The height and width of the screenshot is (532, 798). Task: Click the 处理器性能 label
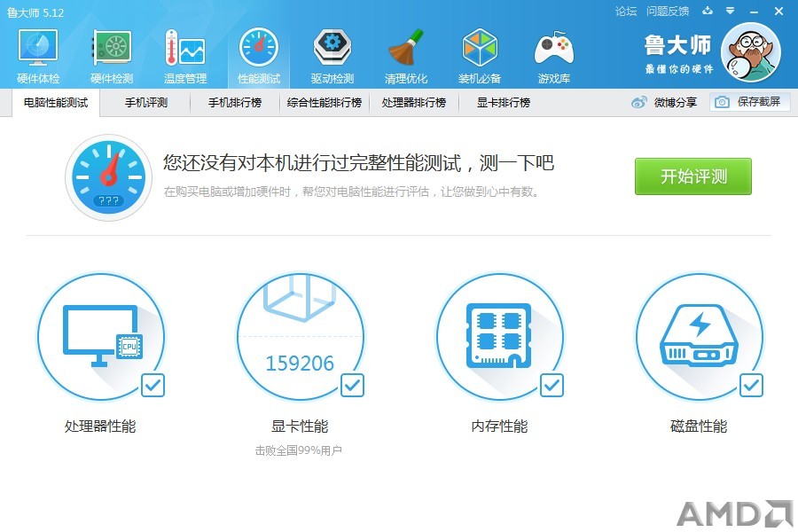(100, 426)
